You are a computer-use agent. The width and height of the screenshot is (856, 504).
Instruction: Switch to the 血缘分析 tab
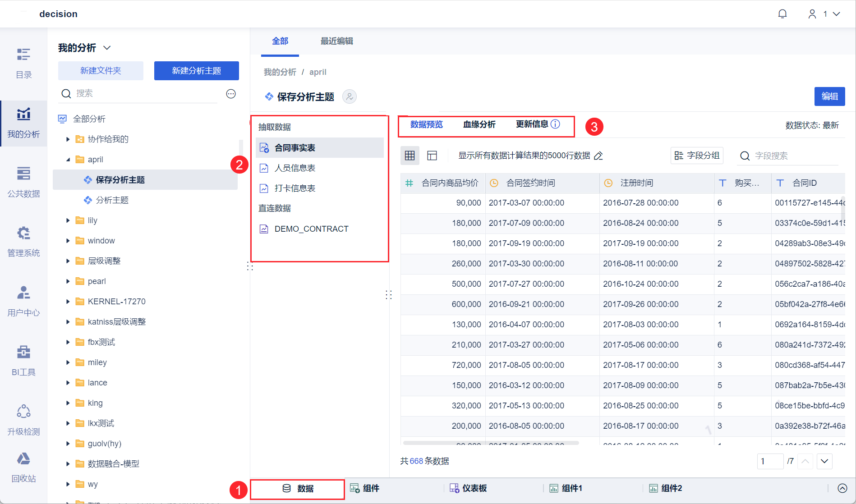[x=479, y=124]
